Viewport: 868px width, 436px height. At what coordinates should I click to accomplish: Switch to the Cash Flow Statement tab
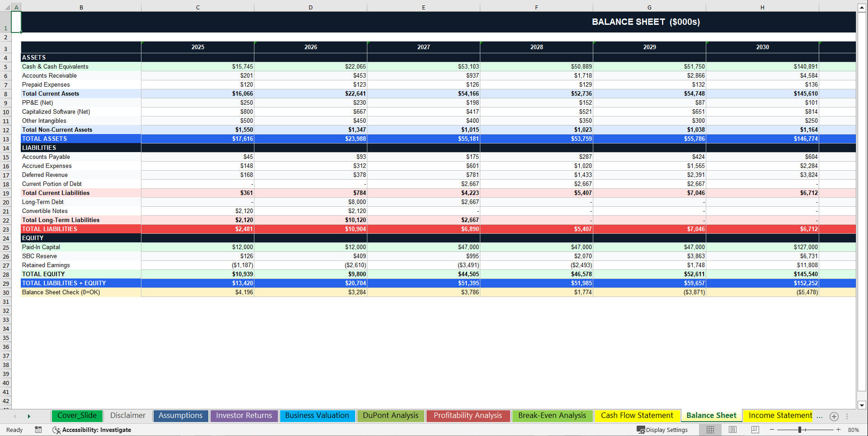click(x=637, y=416)
